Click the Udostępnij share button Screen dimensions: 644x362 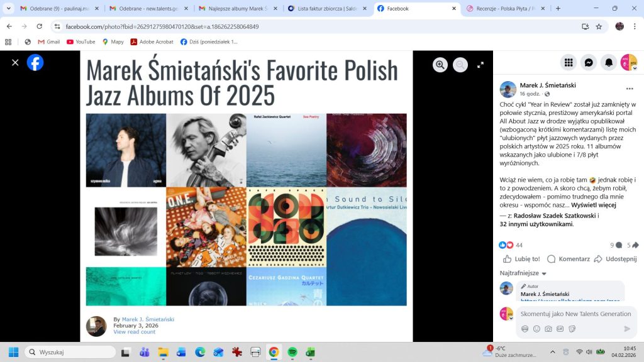[616, 259]
